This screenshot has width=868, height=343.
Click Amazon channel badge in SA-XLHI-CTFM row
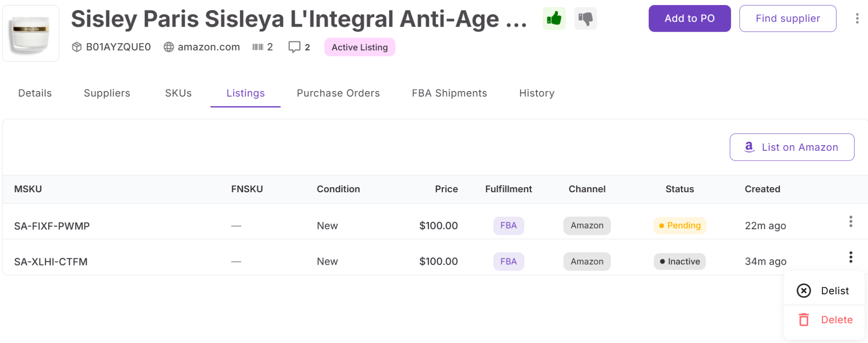click(x=587, y=261)
